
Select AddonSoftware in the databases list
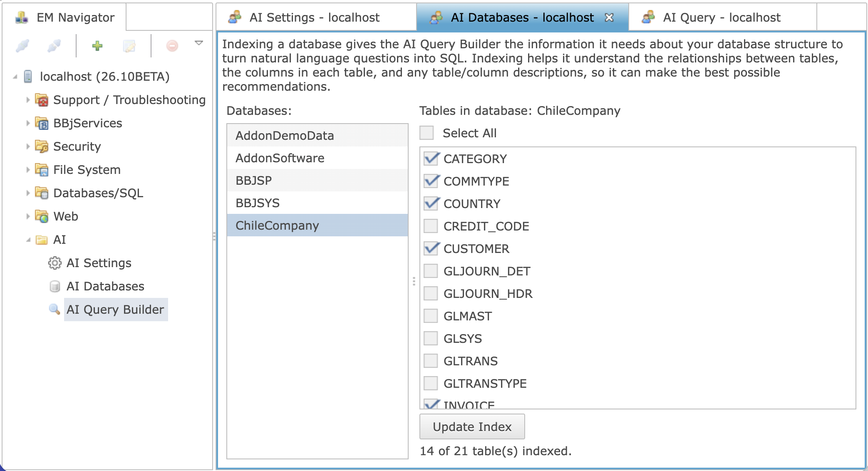coord(317,158)
